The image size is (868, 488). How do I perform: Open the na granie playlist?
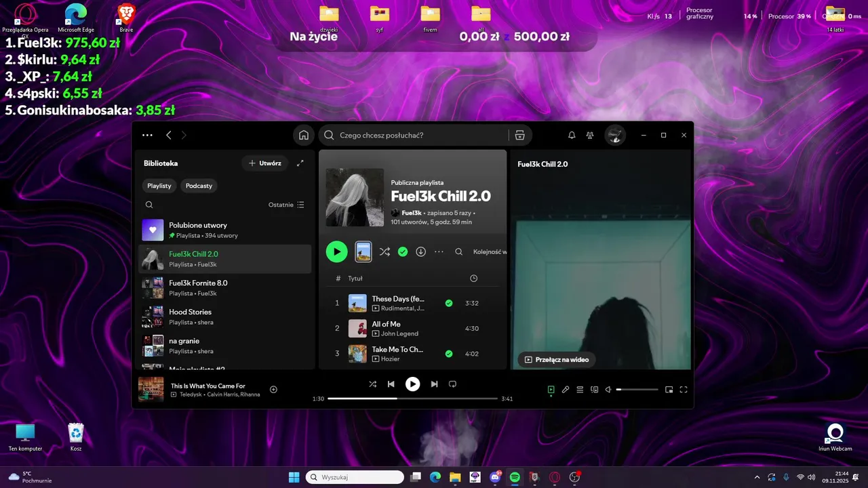click(x=225, y=346)
